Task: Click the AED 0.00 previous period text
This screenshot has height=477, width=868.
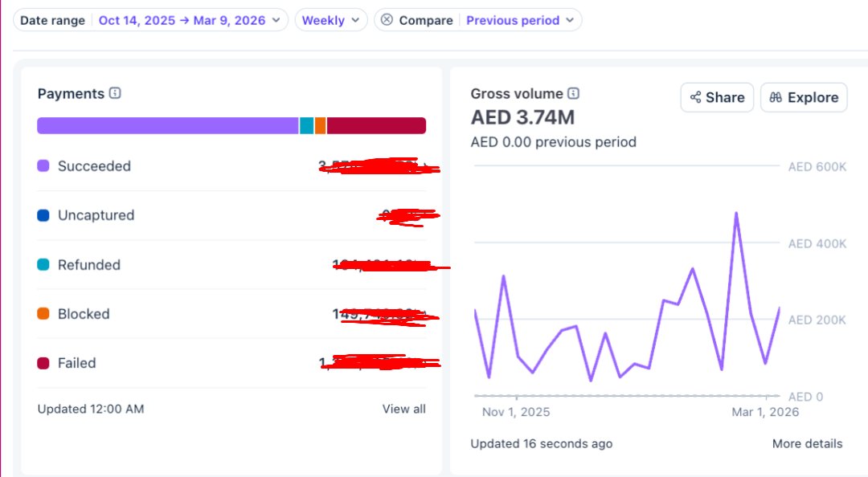Action: coord(554,142)
